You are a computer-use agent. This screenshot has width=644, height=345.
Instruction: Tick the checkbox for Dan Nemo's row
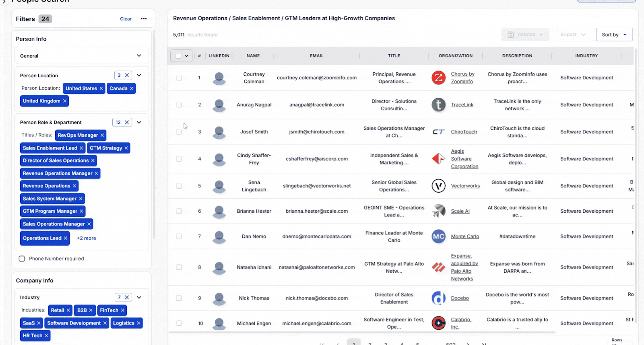point(179,236)
